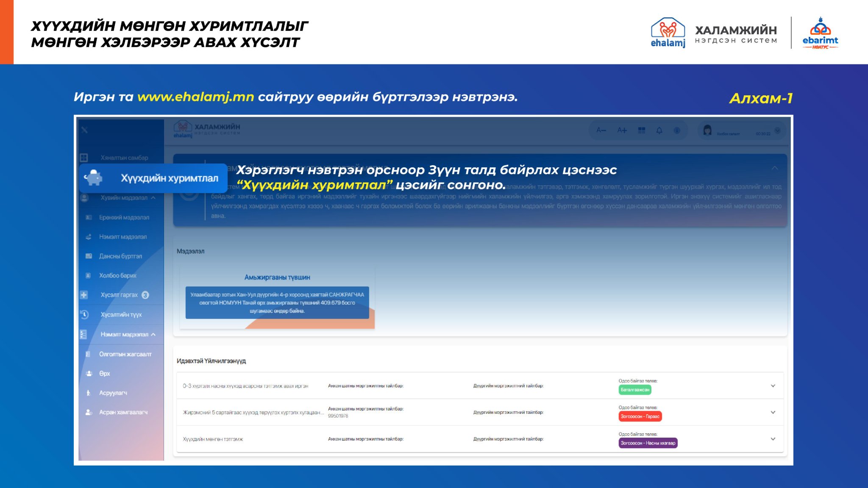Viewport: 868px width, 488px height.
Task: Click the green Баталгаажсан status badge
Action: 634,390
